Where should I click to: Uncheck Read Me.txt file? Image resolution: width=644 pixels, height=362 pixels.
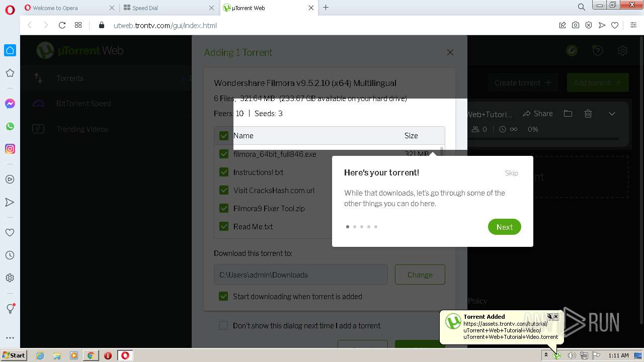coord(224,226)
